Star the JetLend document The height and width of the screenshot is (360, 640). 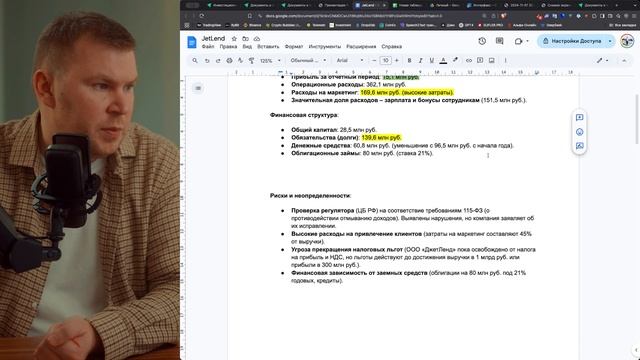tap(234, 38)
